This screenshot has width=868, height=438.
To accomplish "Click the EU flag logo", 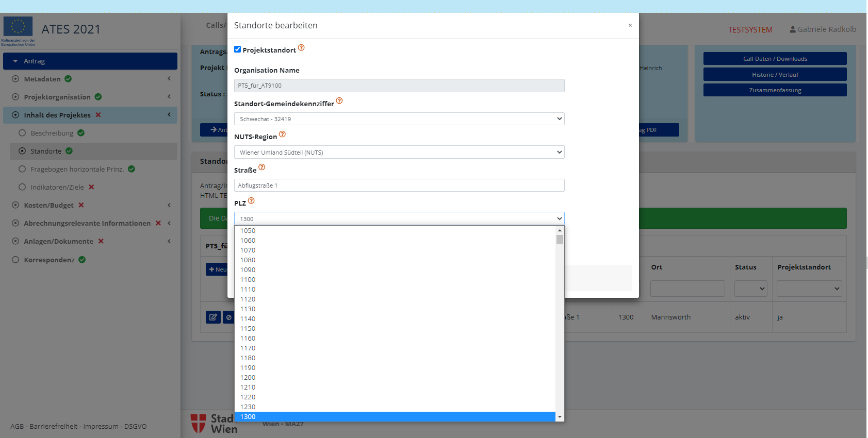I will click(18, 27).
